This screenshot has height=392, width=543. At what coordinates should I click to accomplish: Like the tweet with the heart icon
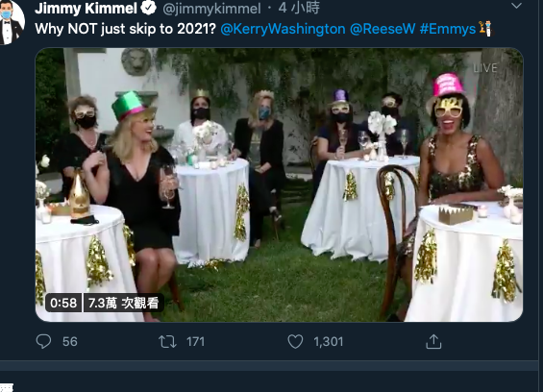295,341
